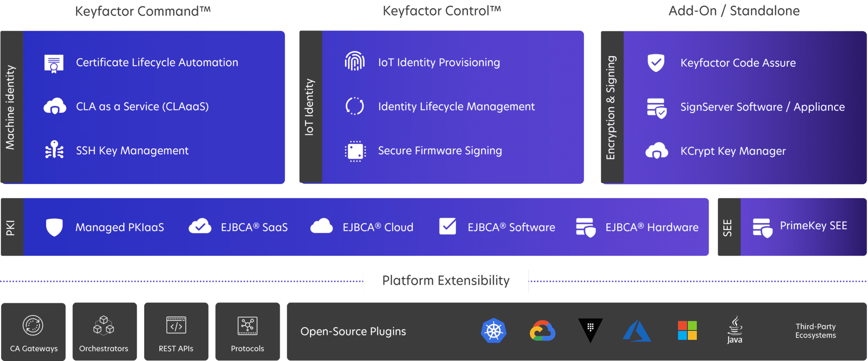This screenshot has width=868, height=361.
Task: Click the EJBCA Hardware server icon
Action: click(586, 228)
